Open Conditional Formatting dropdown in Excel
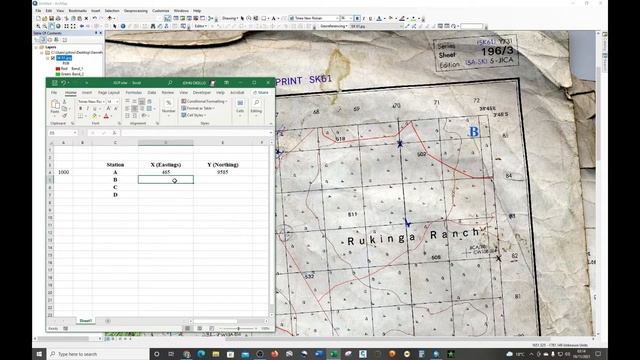The height and width of the screenshot is (360, 640). [x=204, y=101]
